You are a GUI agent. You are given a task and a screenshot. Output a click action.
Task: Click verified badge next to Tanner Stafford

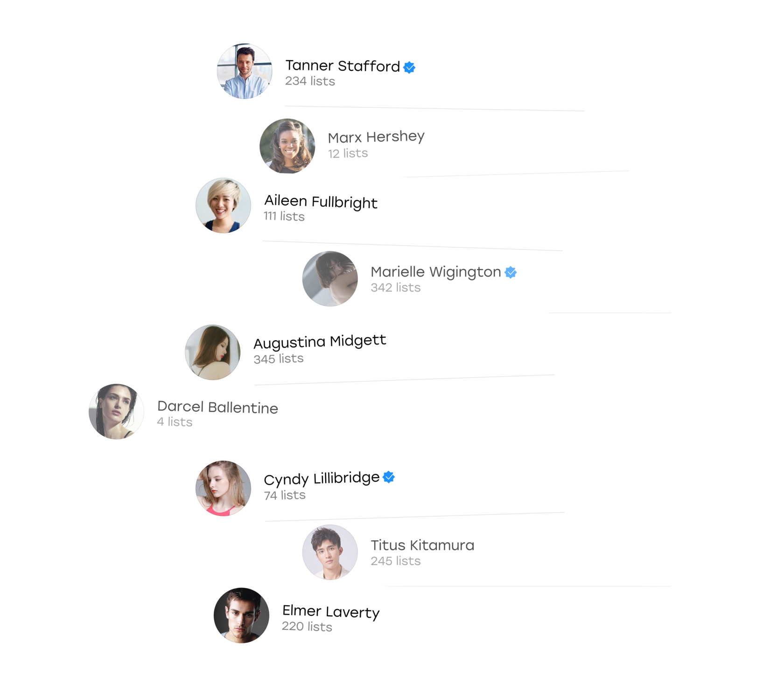click(409, 68)
